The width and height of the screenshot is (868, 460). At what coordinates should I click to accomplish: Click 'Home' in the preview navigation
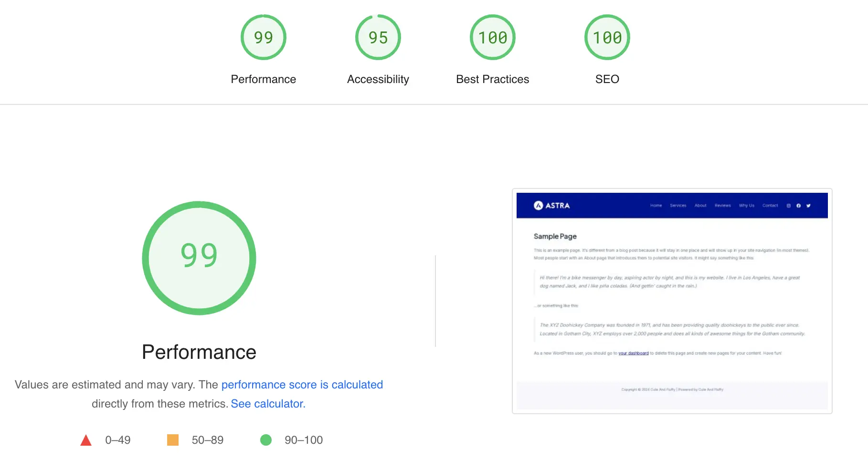(x=656, y=206)
